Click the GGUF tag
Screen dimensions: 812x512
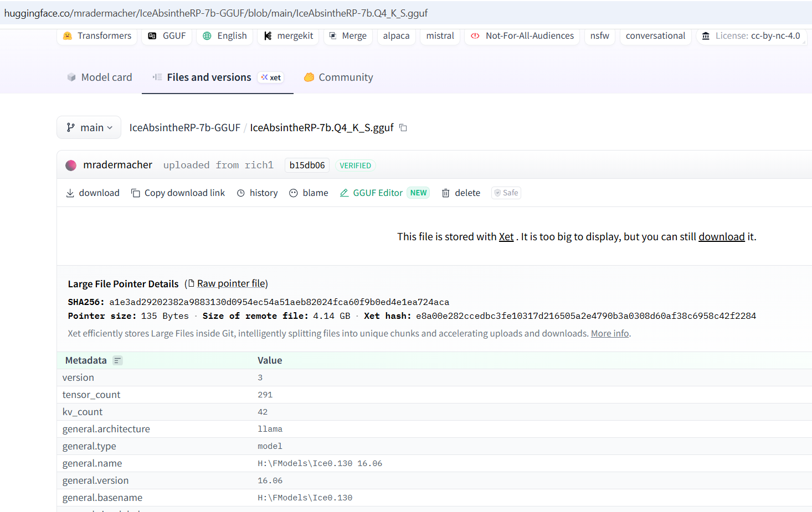click(167, 36)
